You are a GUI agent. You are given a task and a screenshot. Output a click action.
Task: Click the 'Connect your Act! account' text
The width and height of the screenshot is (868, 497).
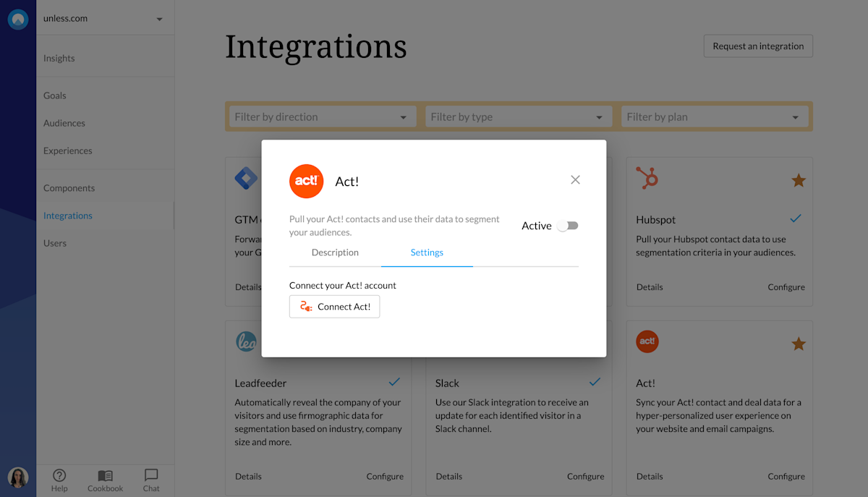(x=343, y=286)
